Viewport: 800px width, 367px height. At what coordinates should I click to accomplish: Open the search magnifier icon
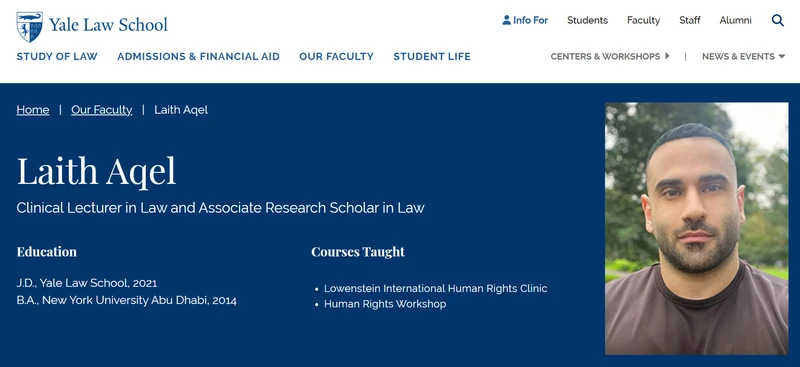778,20
